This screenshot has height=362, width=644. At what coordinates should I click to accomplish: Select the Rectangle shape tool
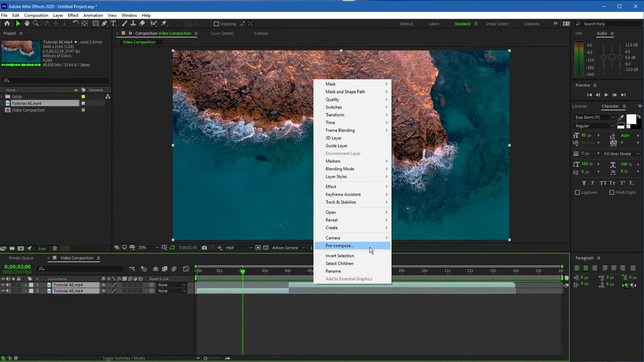coord(95,24)
